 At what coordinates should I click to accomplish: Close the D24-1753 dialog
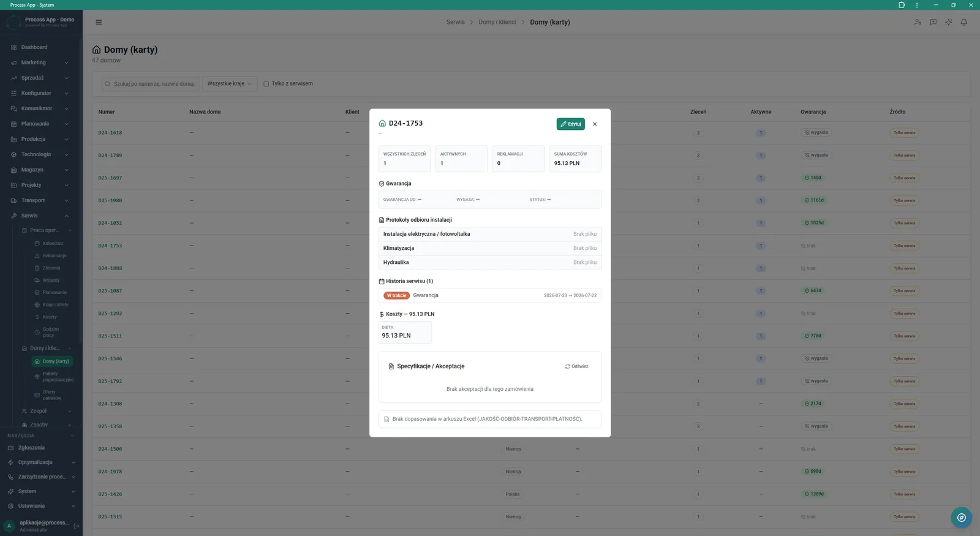pyautogui.click(x=595, y=124)
